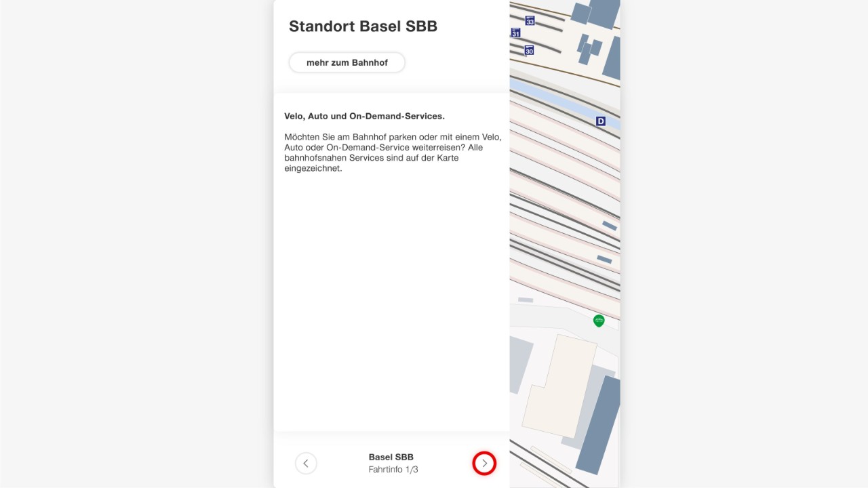Go back to the previous Fahrtinfo slide

pos(306,464)
